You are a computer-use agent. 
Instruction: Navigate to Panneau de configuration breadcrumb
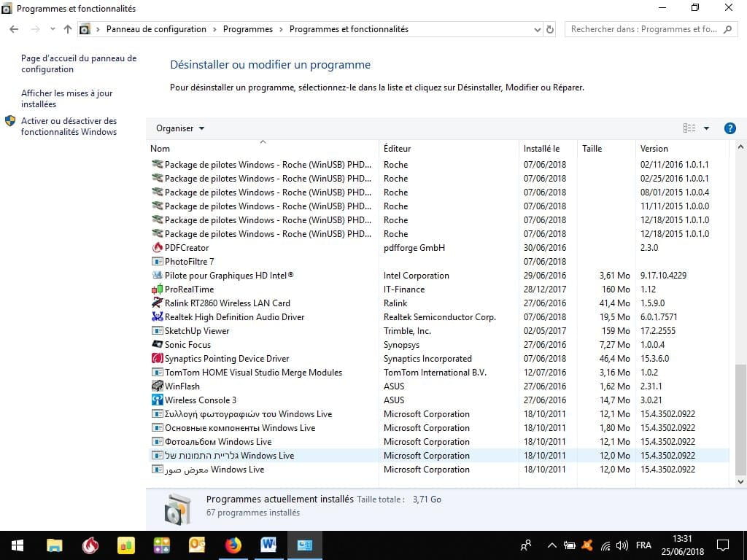(x=156, y=29)
